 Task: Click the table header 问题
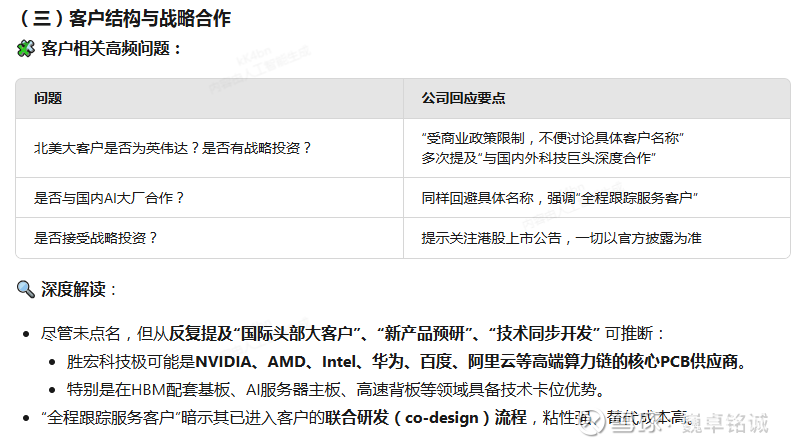48,98
